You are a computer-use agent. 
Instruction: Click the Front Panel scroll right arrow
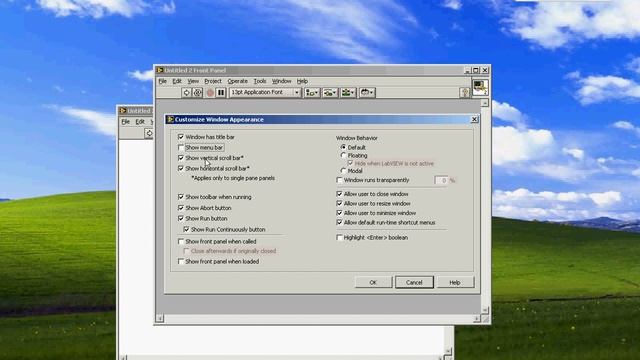click(477, 318)
